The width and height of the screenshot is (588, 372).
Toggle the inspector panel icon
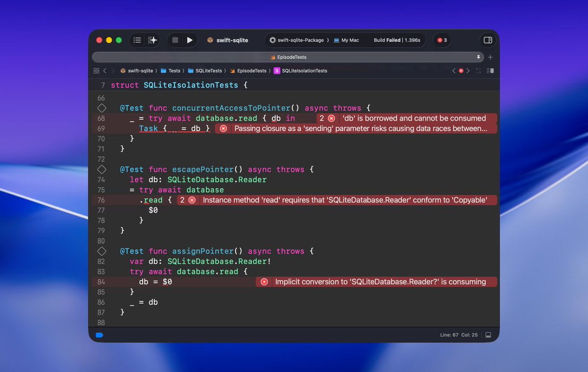pos(488,40)
